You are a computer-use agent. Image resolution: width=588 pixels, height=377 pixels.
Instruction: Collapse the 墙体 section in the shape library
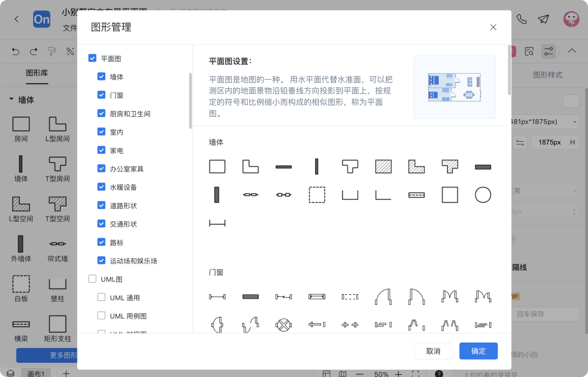click(x=11, y=99)
